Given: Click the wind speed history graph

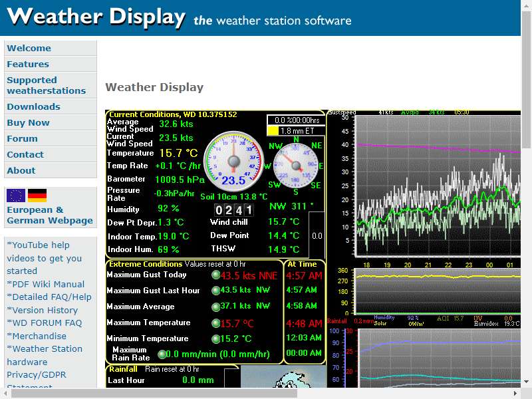Looking at the screenshot, I should tap(438, 186).
